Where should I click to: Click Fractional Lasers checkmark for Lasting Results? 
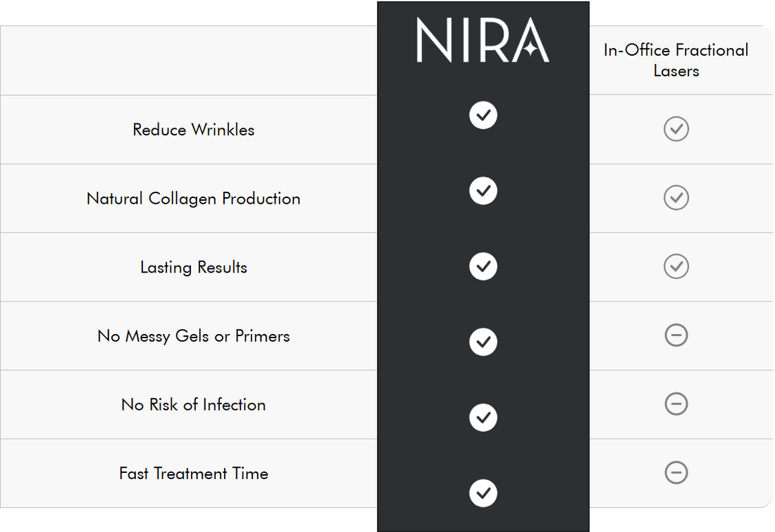676,266
